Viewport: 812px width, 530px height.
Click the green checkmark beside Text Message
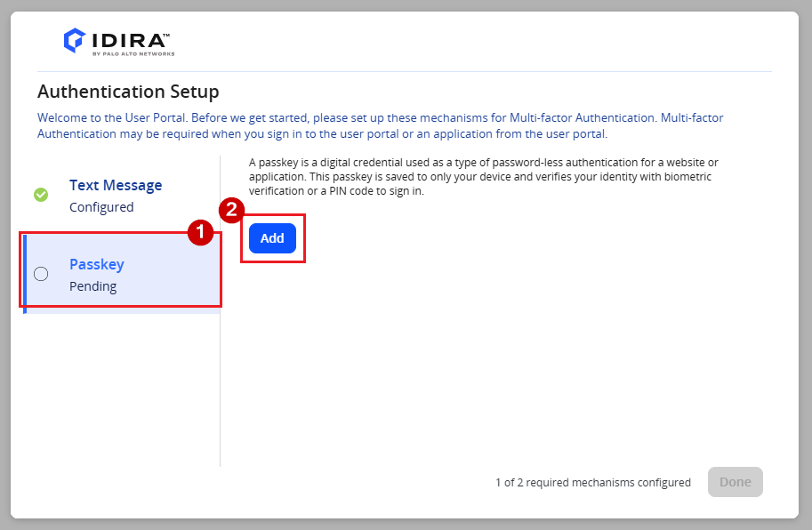(41, 195)
